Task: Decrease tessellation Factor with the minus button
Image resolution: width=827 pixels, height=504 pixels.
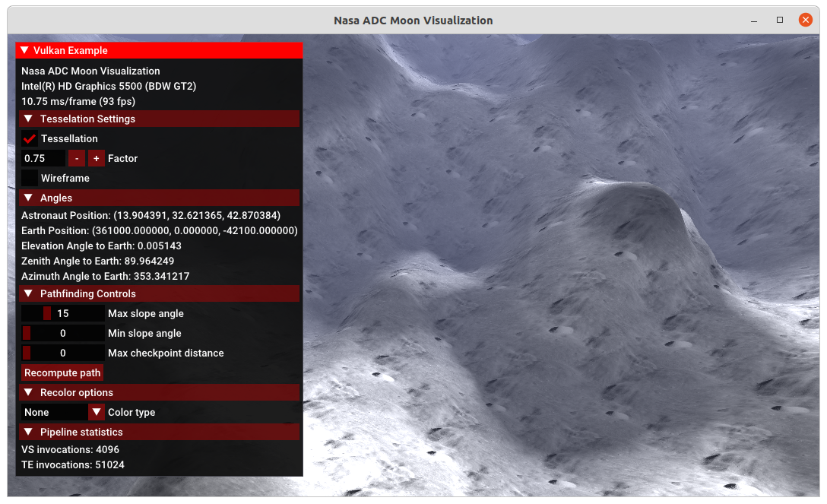Action: pos(77,158)
